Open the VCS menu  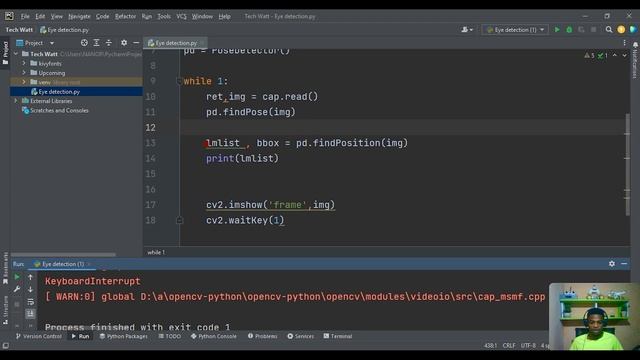point(181,16)
